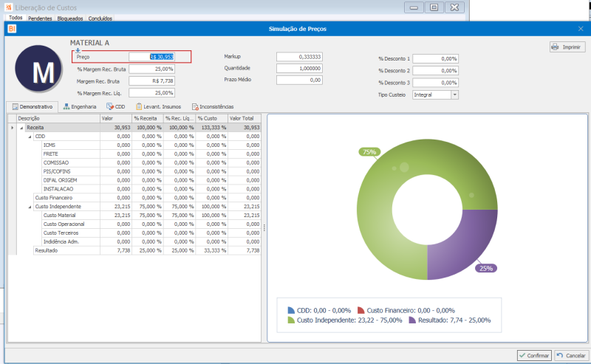Select the COMISSAO row
This screenshot has width=591, height=364.
pos(151,162)
